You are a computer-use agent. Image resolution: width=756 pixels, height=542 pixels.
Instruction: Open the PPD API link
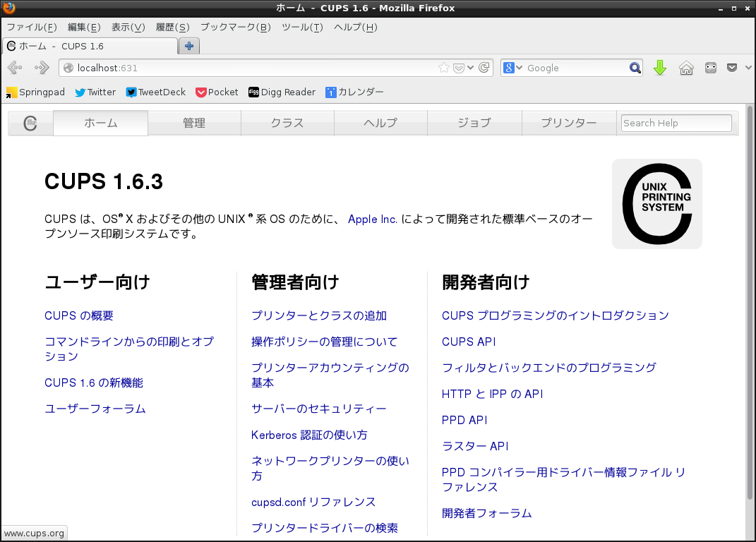click(x=464, y=419)
